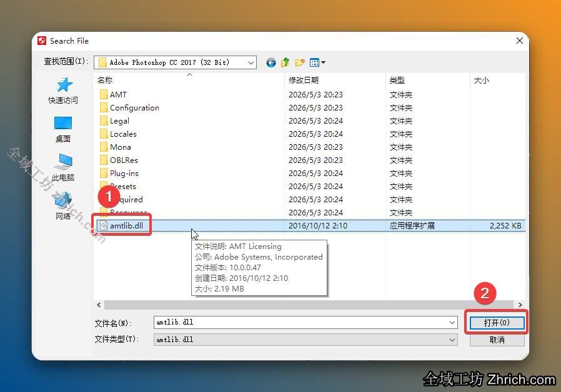This screenshot has width=561, height=392.
Task: Sort by the Name (名称) column header
Action: (105, 81)
